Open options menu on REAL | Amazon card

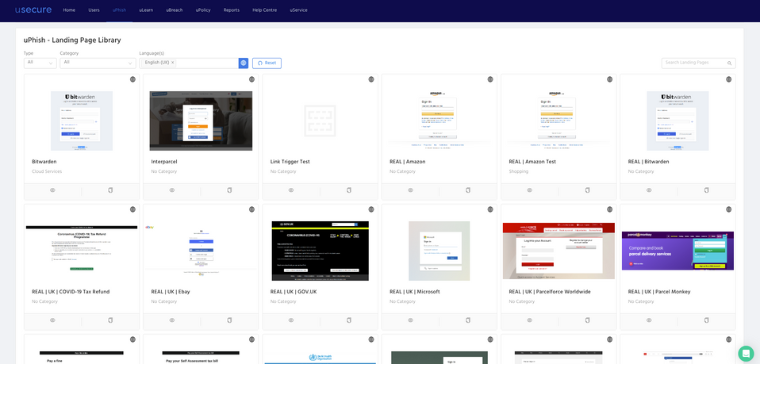tap(491, 79)
